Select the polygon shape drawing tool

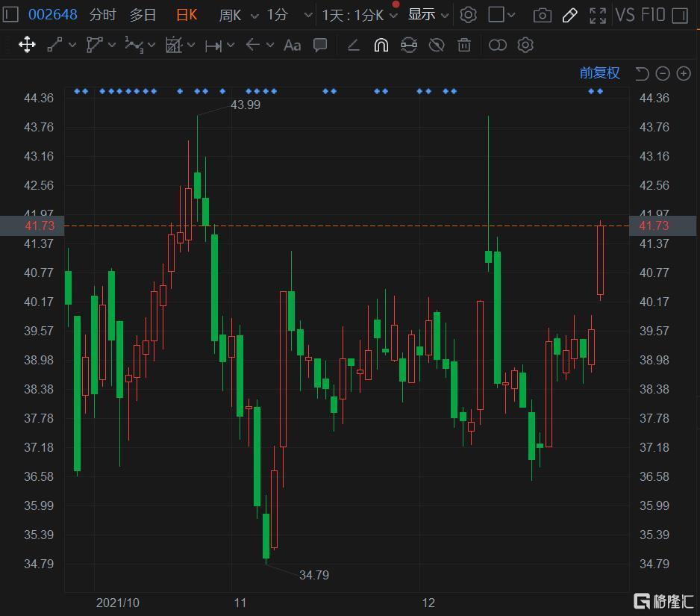click(94, 45)
